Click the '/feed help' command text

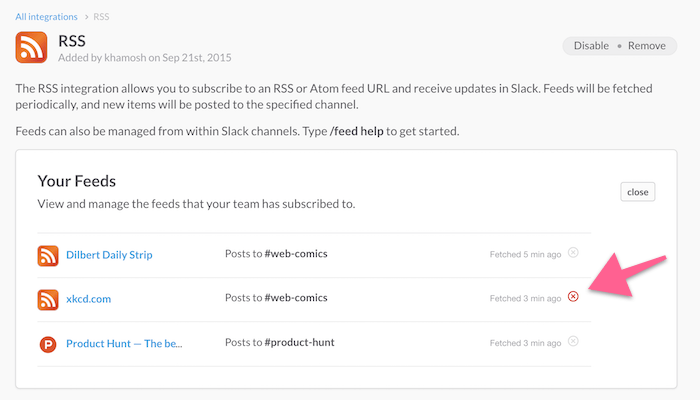(357, 131)
